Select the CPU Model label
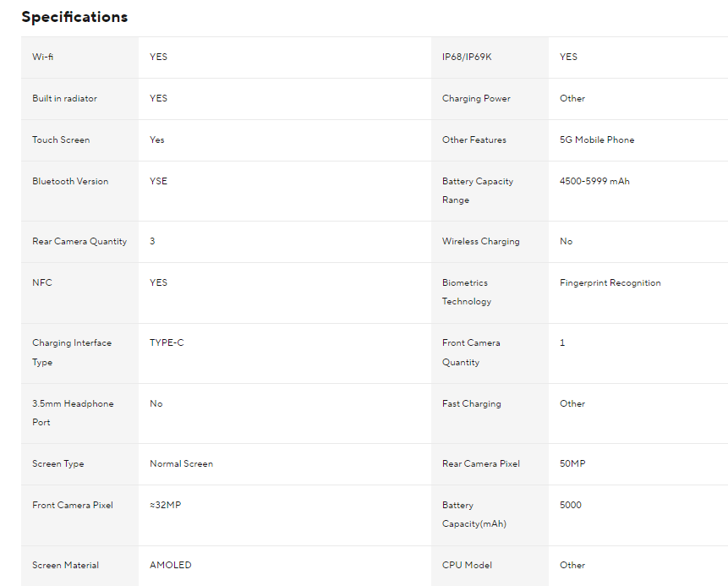This screenshot has height=586, width=728. pyautogui.click(x=467, y=565)
